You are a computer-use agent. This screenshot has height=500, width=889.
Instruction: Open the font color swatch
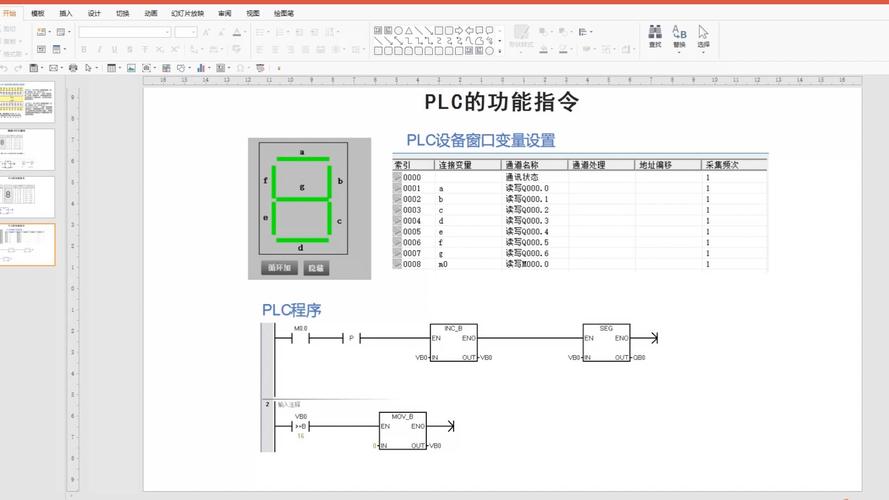237,33
